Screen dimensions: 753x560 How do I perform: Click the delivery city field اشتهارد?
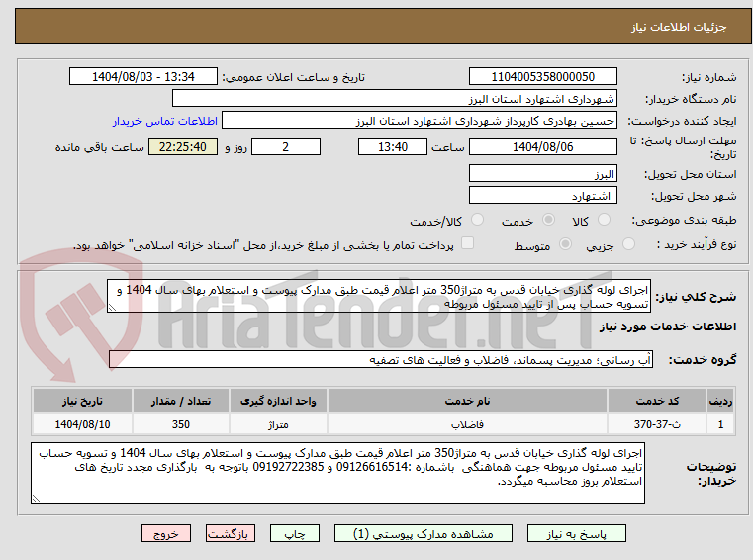[x=542, y=195]
